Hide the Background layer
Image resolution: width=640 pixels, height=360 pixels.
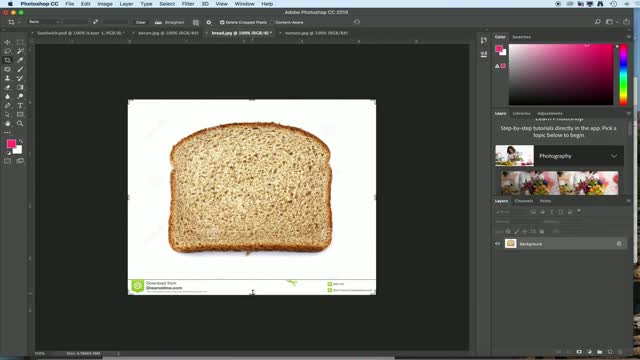498,244
